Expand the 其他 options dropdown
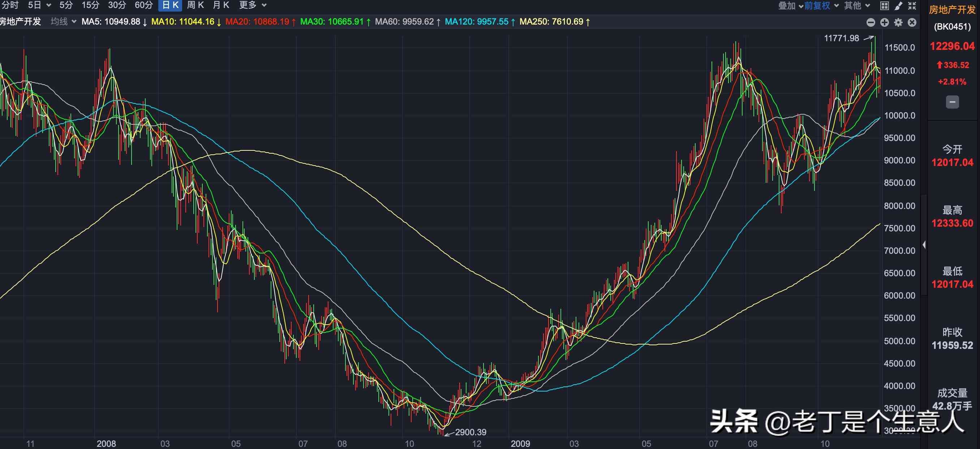 point(857,6)
